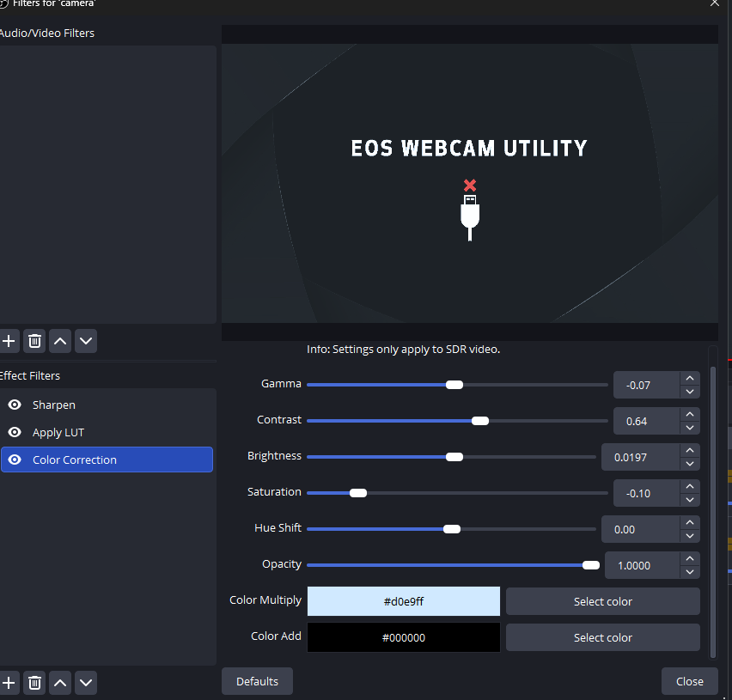Close the filters dialog with Close button

pyautogui.click(x=690, y=681)
